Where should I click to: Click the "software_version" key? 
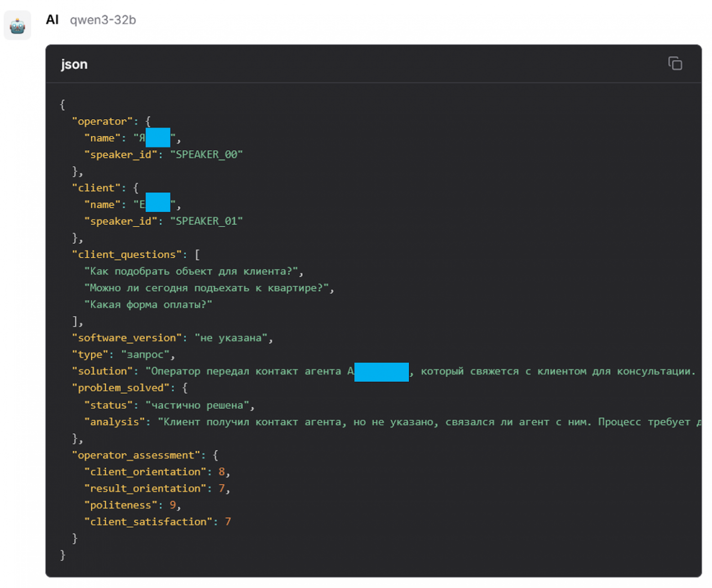coord(126,338)
